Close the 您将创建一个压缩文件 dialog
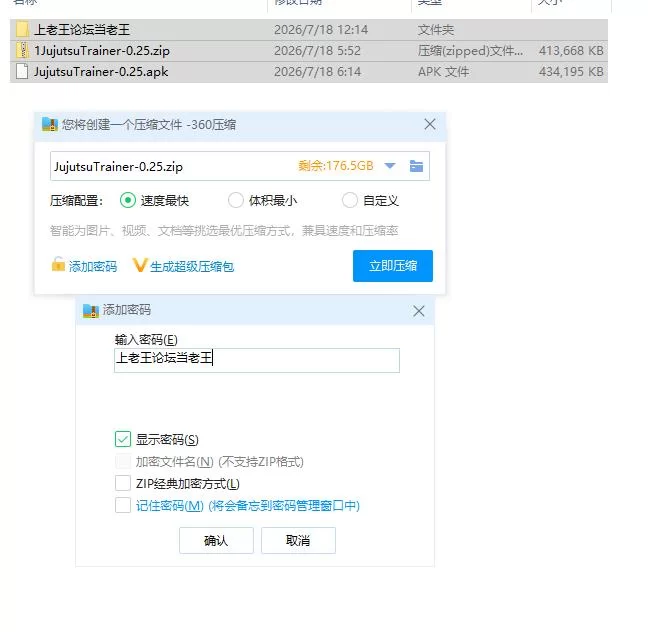This screenshot has width=648, height=632. (430, 124)
